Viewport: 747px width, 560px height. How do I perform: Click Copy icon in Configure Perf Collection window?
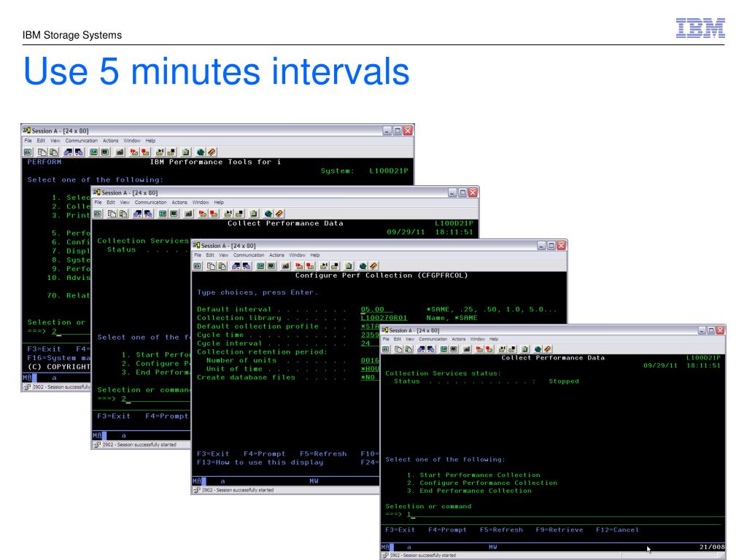coord(211,266)
